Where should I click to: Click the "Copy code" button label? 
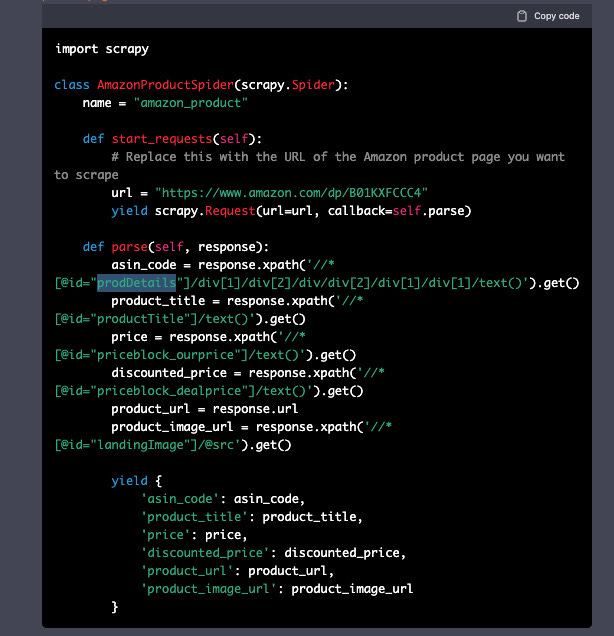pos(556,16)
